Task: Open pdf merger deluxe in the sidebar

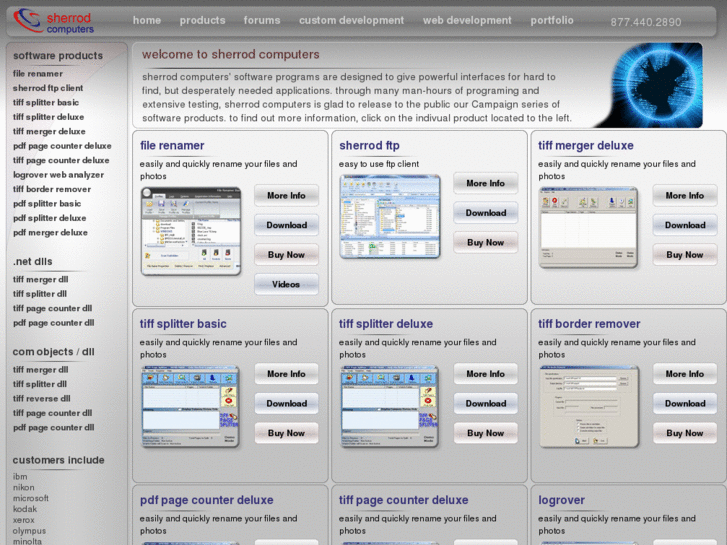Action: pos(51,232)
